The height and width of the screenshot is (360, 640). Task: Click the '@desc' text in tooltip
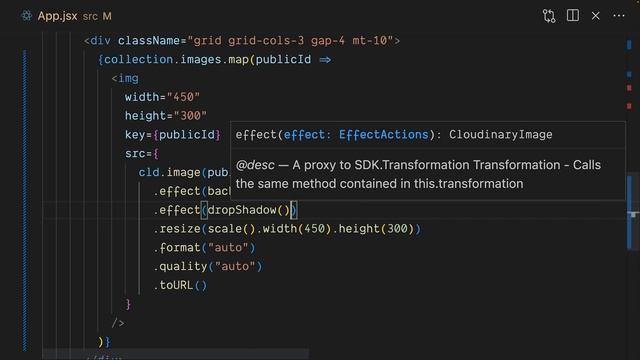[255, 165]
